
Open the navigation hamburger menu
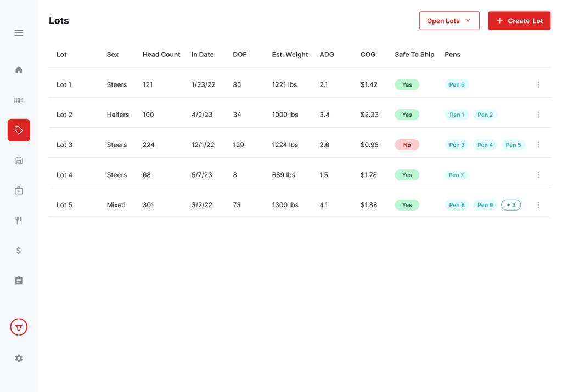point(19,33)
